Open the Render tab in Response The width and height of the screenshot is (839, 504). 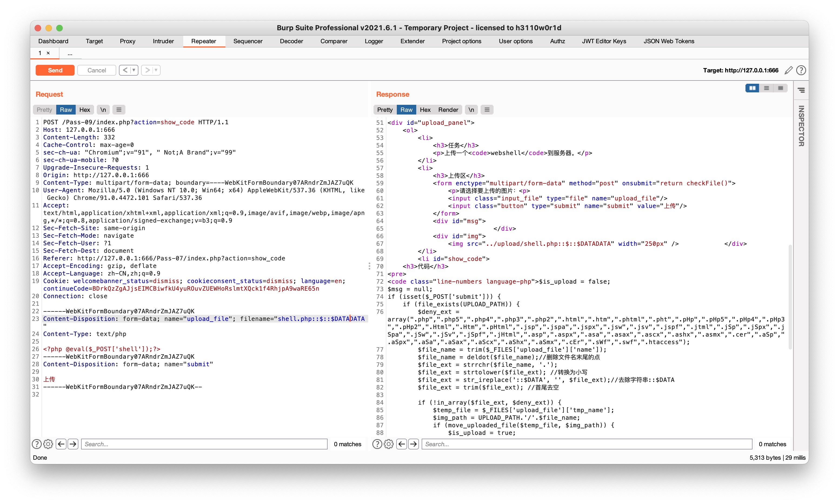[448, 110]
